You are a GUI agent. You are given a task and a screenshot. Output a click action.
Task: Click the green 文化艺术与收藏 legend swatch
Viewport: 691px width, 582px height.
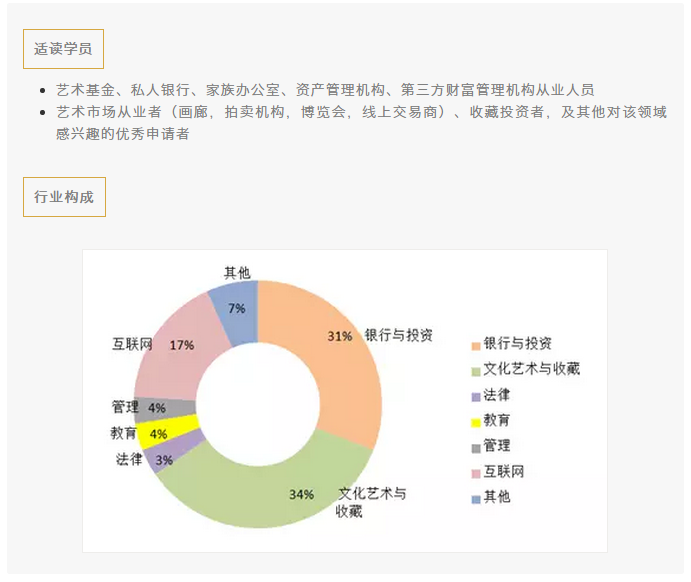476,371
